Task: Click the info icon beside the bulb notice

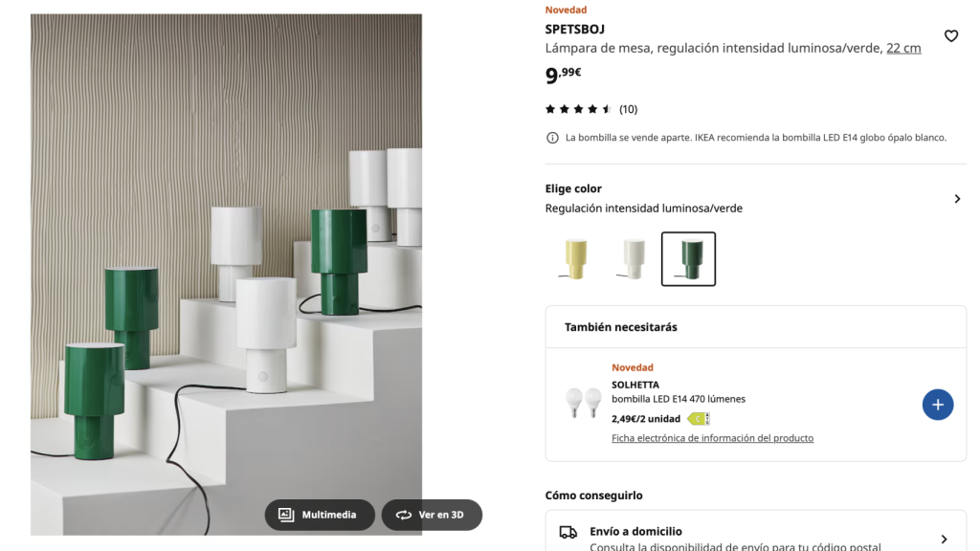Action: pyautogui.click(x=552, y=138)
